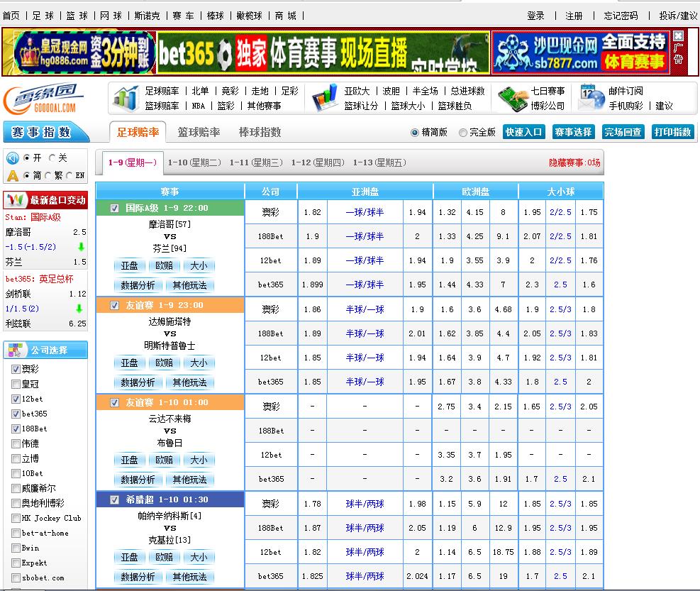700x591 pixels.
Task: Check the HK Jockey Club checkbox
Action: [16, 518]
